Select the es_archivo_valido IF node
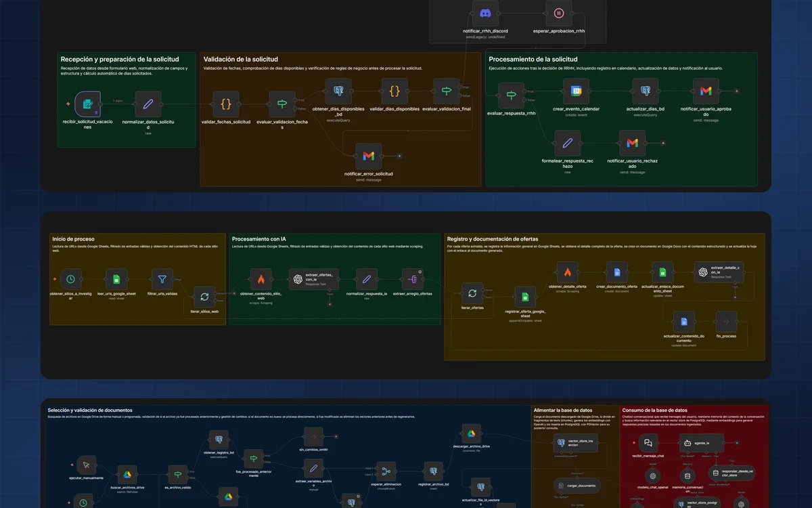Viewport: 812px width, 508px height. [177, 475]
